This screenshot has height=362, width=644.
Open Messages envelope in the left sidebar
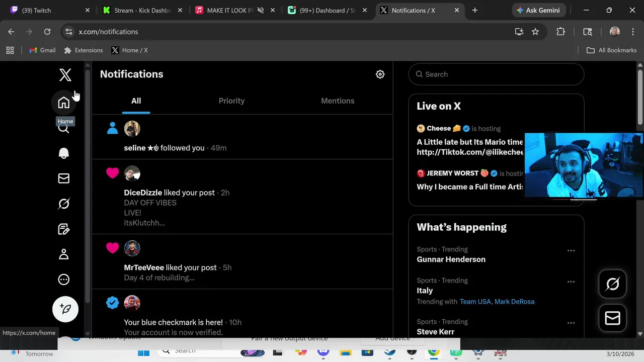pyautogui.click(x=64, y=178)
